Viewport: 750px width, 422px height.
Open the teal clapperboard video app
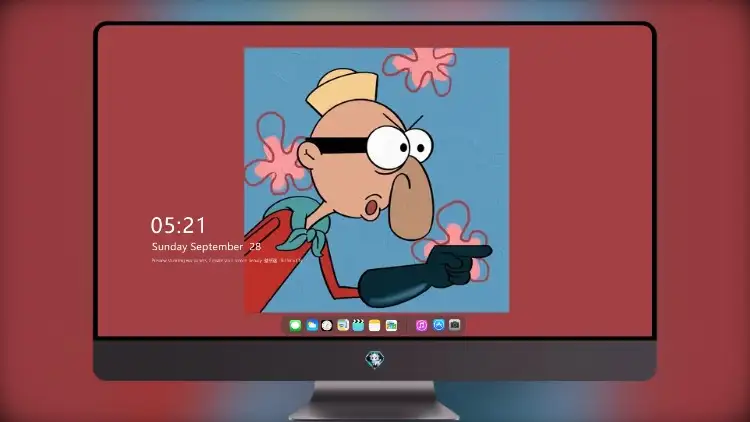358,325
